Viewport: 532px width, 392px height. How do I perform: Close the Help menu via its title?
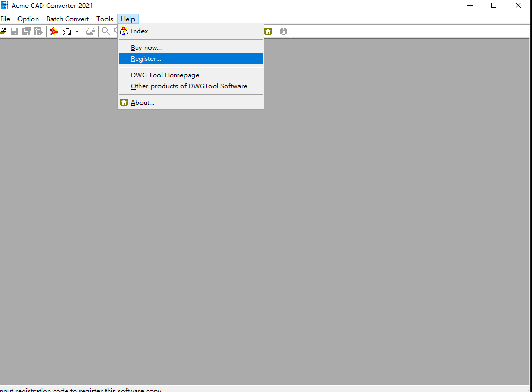128,19
